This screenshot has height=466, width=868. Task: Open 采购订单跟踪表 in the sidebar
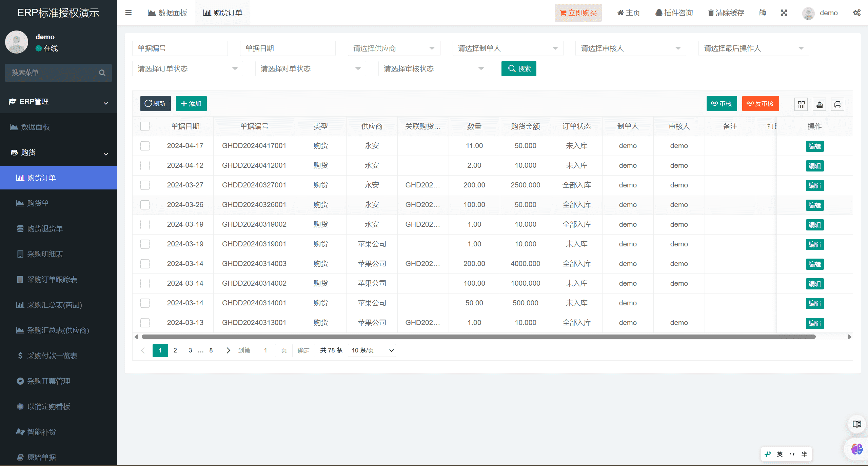[x=58, y=280]
